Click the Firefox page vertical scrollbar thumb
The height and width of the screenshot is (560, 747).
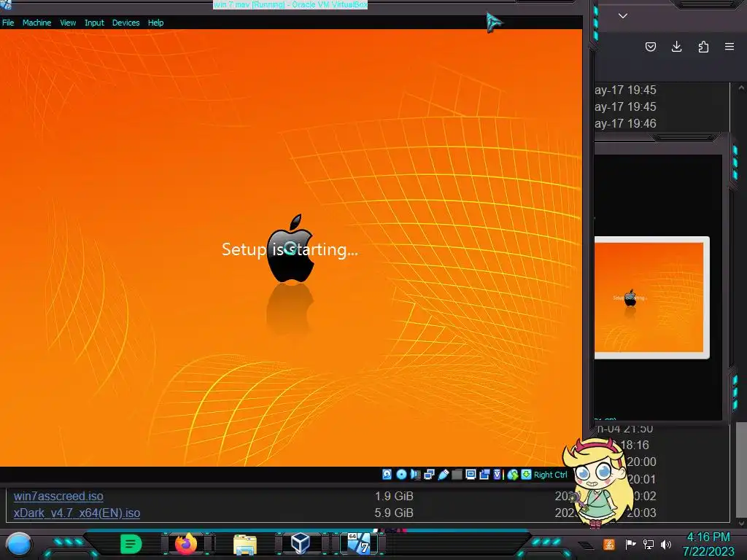(x=742, y=469)
